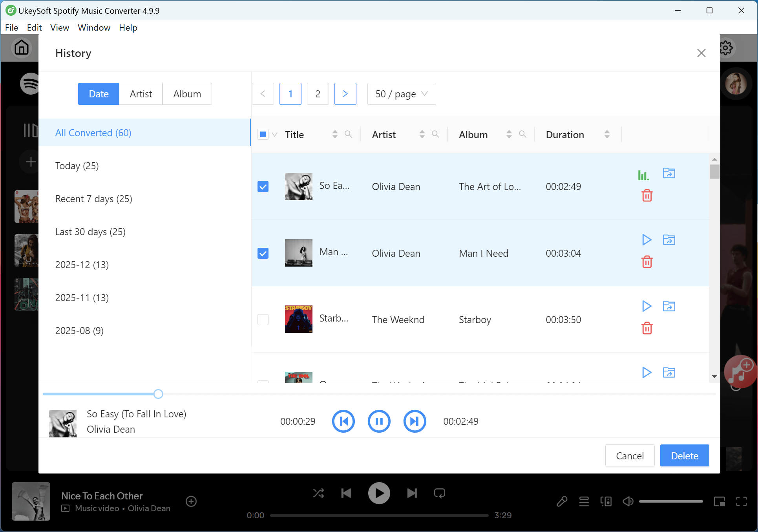Enable shuffle in the bottom player

(x=318, y=493)
